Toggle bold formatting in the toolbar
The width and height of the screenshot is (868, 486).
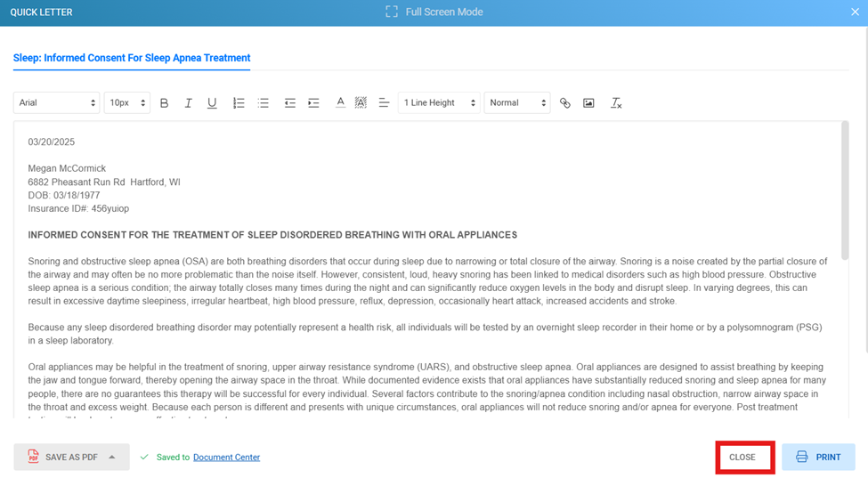pos(164,103)
